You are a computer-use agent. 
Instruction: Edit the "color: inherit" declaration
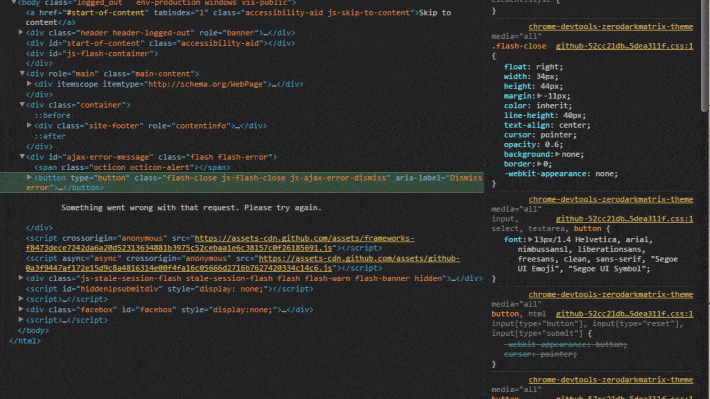coord(538,106)
